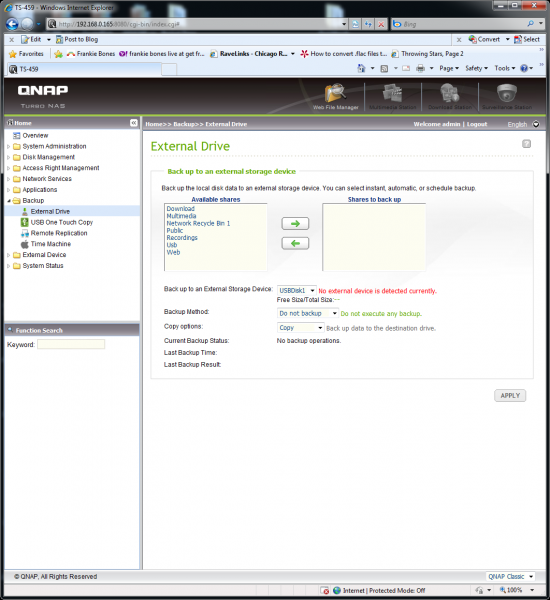Open Backup Method dropdown
This screenshot has width=550, height=600.
(308, 313)
